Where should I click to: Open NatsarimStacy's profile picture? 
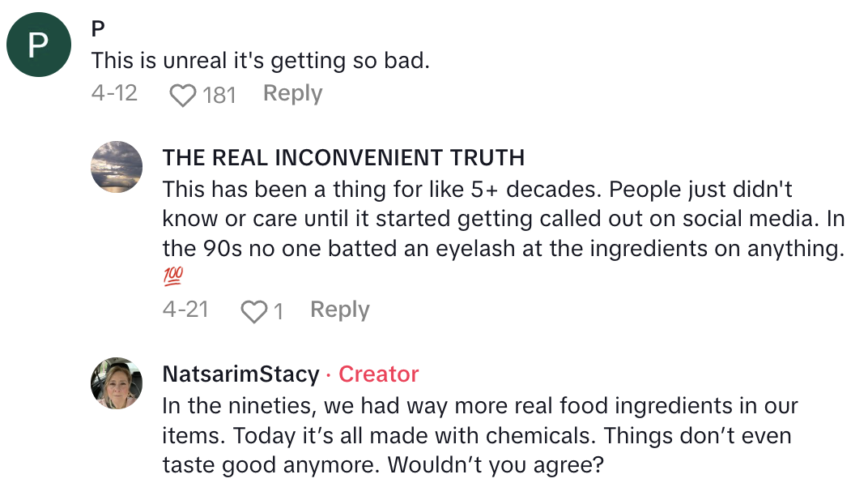pyautogui.click(x=117, y=383)
